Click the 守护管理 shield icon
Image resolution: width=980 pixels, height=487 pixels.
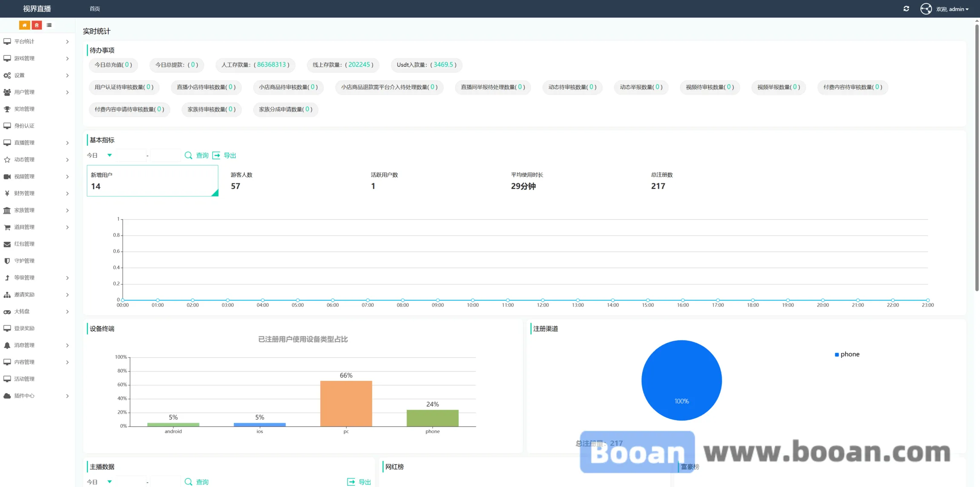7,261
